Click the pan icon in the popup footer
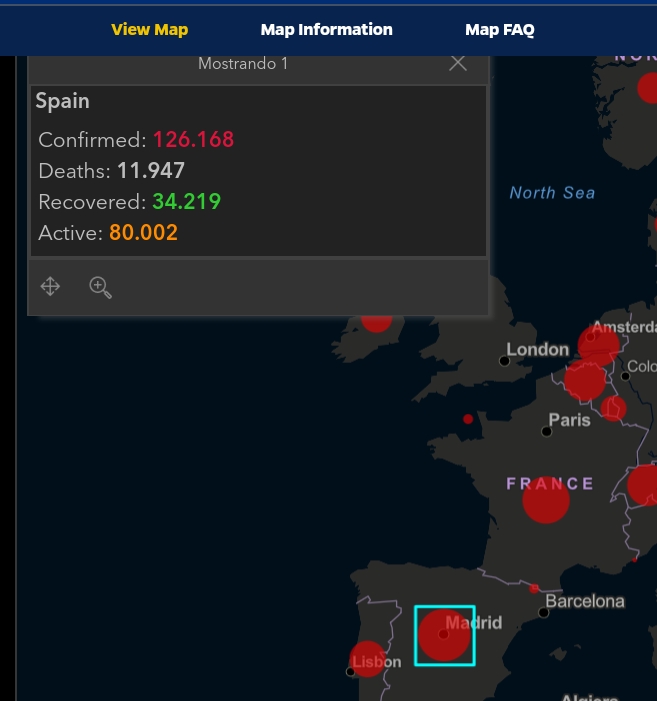657x701 pixels. [50, 287]
